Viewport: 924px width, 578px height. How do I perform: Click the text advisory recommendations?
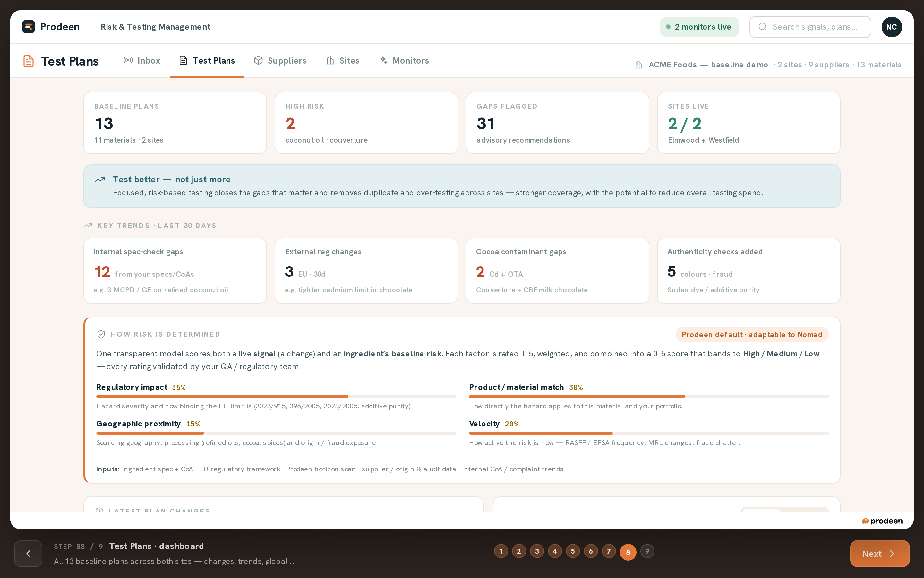pos(523,140)
